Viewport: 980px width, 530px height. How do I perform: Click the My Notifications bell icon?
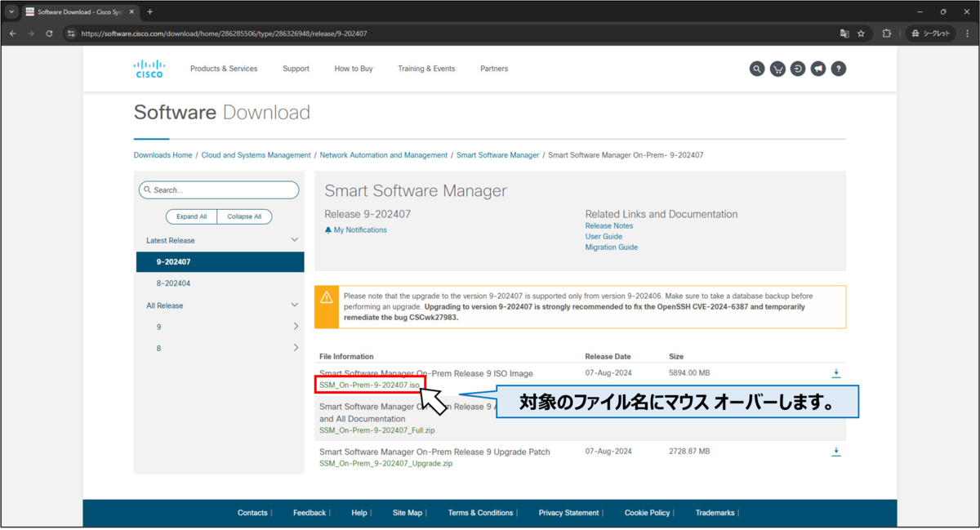coord(329,229)
